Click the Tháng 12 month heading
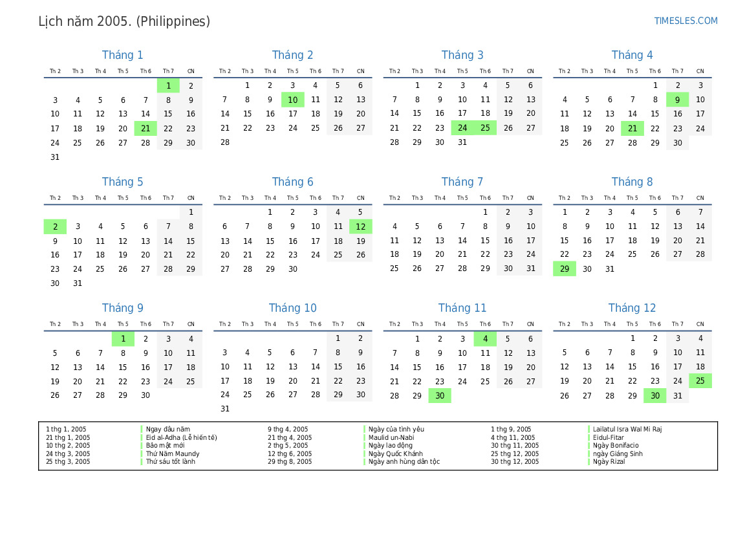756x535 pixels. pos(632,308)
